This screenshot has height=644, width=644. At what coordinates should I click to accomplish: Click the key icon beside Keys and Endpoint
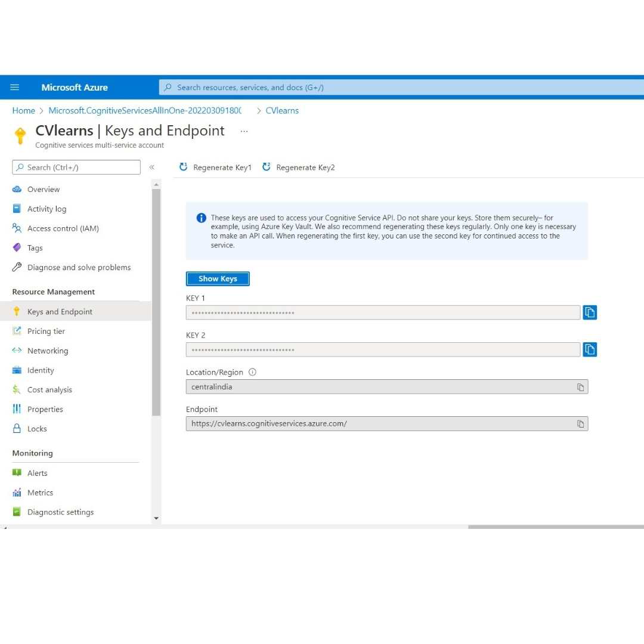click(17, 311)
